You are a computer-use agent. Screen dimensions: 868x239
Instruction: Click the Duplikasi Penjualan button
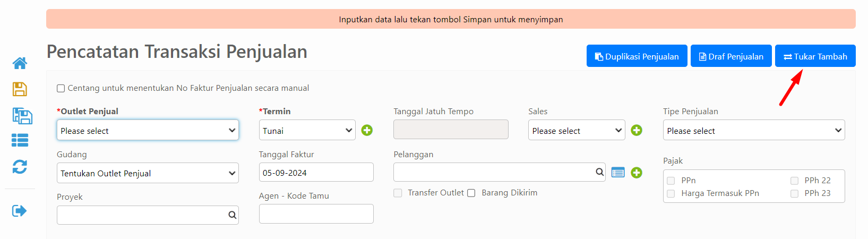(637, 56)
